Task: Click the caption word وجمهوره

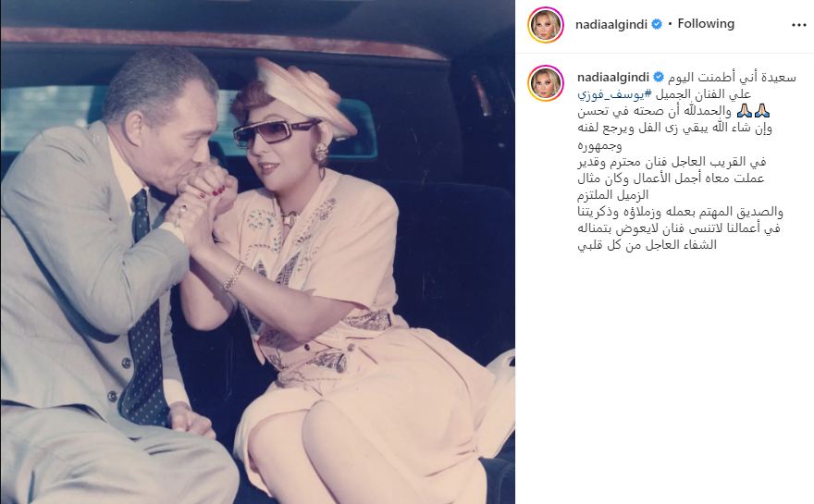Action: [x=599, y=145]
